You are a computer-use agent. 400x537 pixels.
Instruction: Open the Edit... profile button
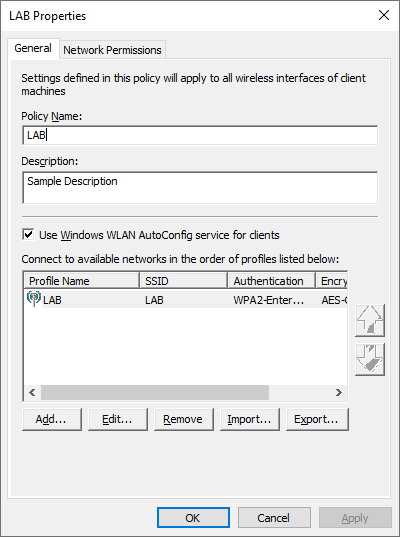tap(118, 419)
